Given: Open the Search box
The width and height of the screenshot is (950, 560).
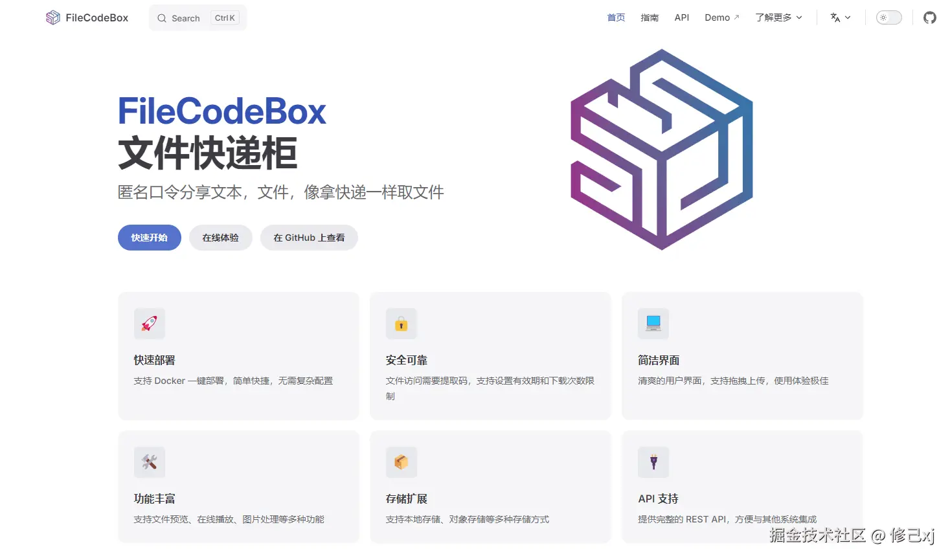Looking at the screenshot, I should click(198, 18).
